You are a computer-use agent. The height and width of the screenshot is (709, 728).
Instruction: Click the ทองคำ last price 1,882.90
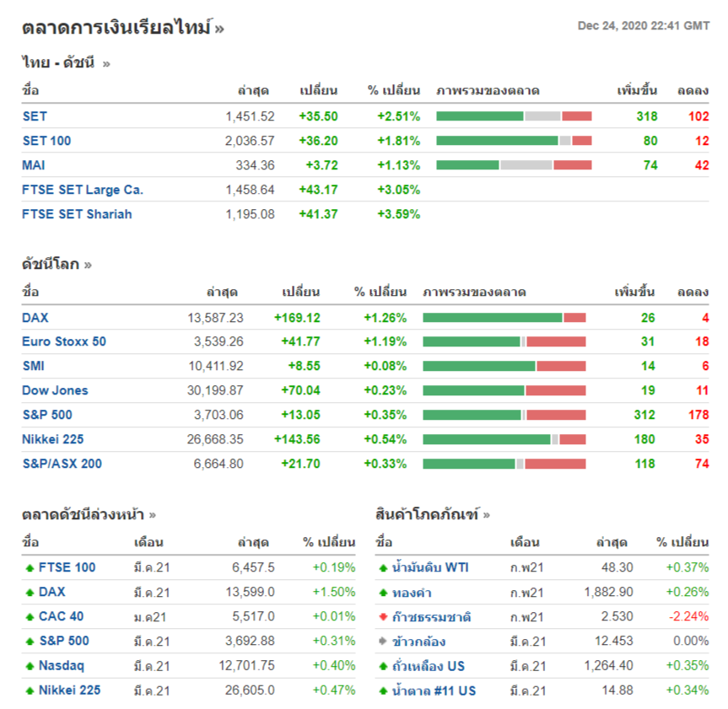point(608,592)
